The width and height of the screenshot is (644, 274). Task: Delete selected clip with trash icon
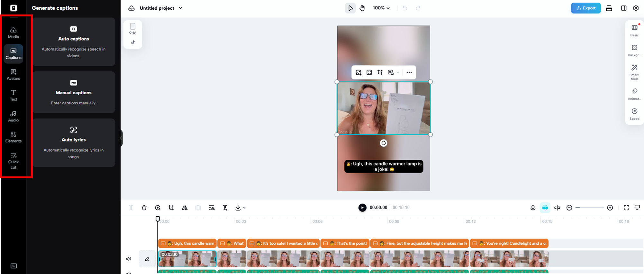tap(144, 208)
